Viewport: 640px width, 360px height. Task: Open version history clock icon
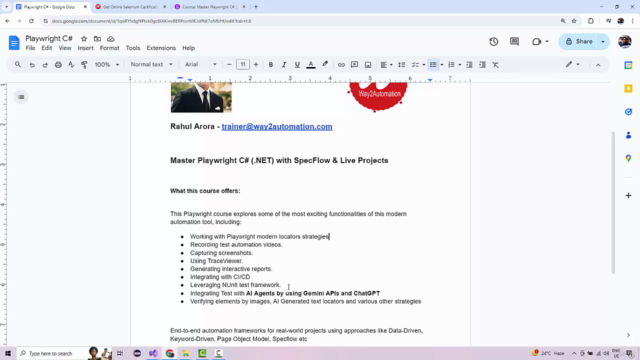click(x=493, y=42)
